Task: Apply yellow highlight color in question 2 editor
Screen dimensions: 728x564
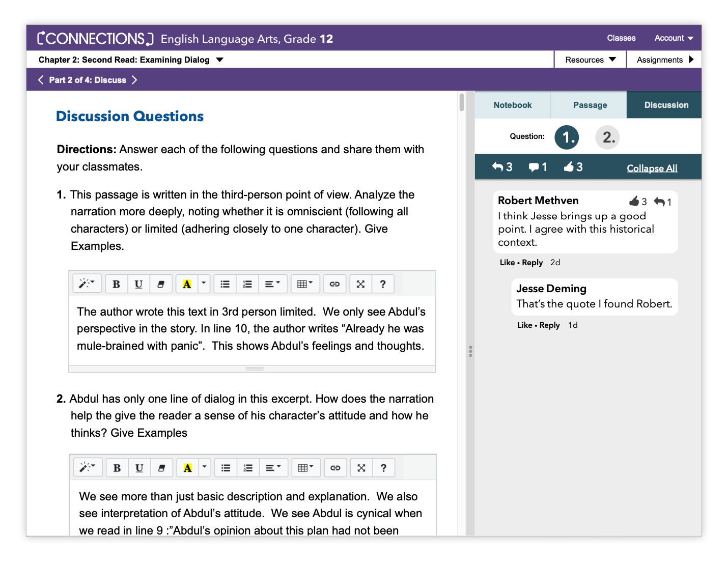Action: 188,467
